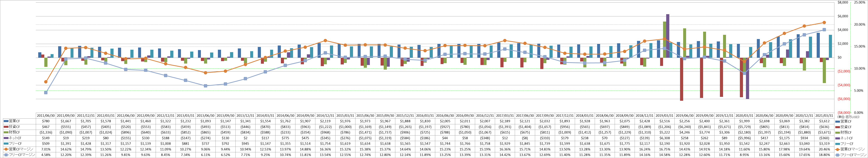Click the tallest purple ネットCF bar at 2019/03/31
The image size is (868, 158).
pyautogui.click(x=667, y=36)
